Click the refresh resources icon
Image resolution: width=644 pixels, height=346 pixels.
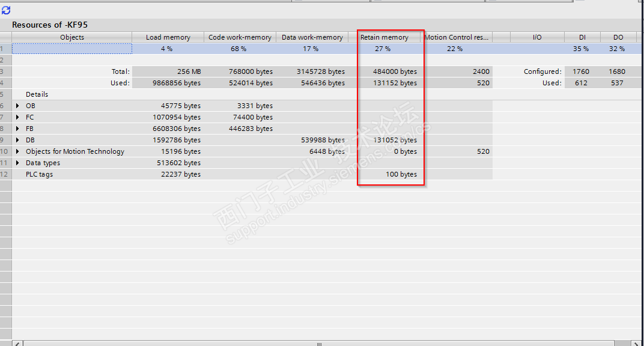click(6, 10)
